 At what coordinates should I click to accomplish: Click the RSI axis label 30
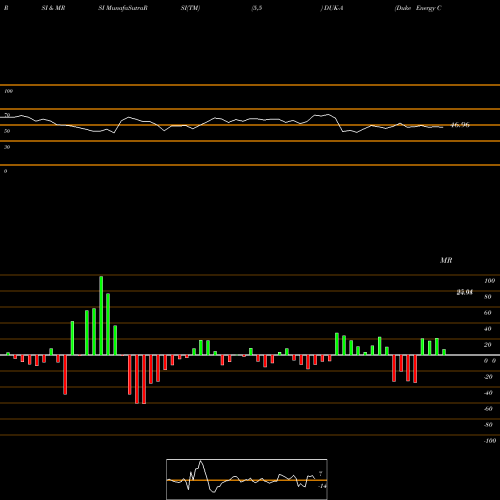[7, 147]
